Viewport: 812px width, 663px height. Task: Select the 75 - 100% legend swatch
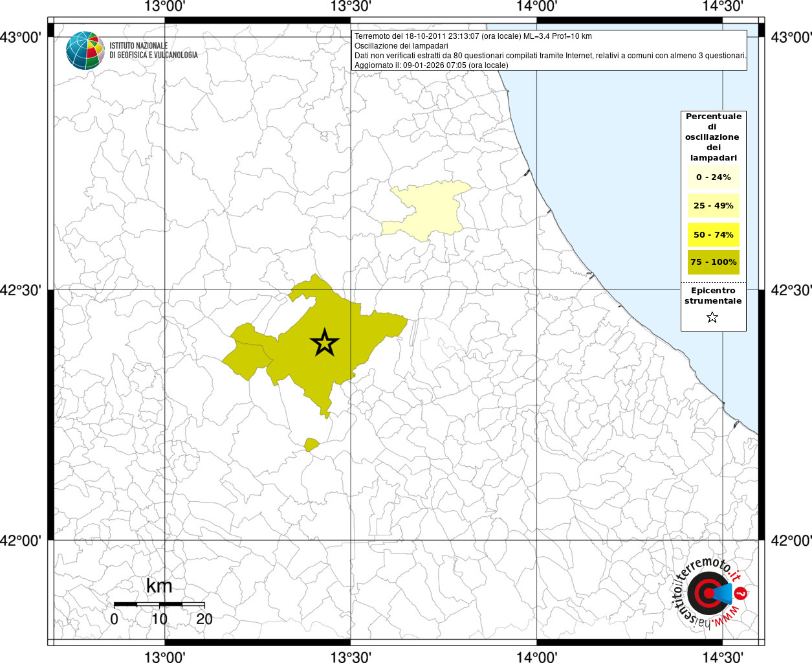(713, 262)
